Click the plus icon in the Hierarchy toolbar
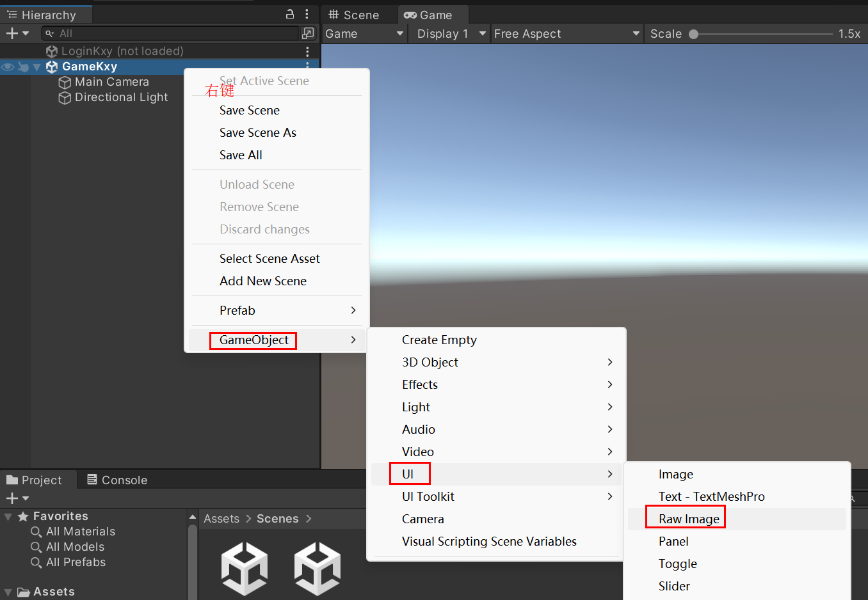868x600 pixels. 12,33
